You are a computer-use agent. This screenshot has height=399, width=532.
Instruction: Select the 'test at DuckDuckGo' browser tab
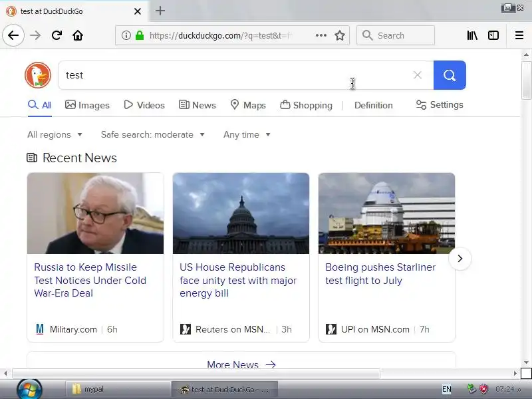[x=74, y=11]
